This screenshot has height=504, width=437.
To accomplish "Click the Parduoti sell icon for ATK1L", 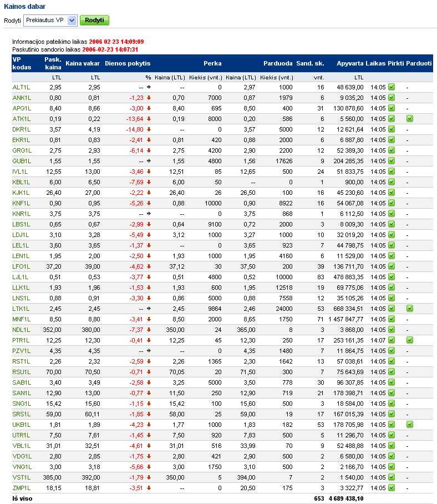I will (410, 119).
